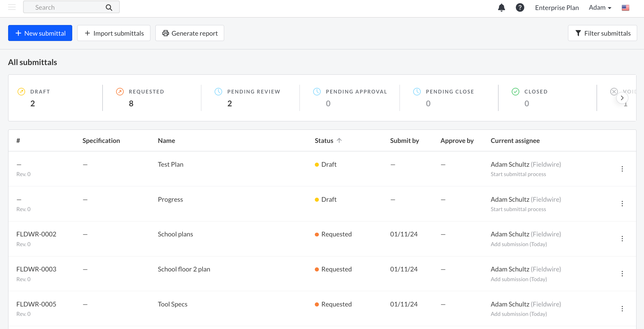
Task: Open the Tool Specs submittal
Action: click(x=173, y=304)
